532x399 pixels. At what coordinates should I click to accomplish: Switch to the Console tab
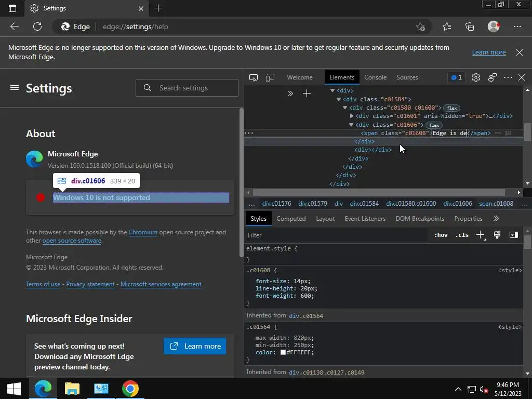pyautogui.click(x=375, y=77)
